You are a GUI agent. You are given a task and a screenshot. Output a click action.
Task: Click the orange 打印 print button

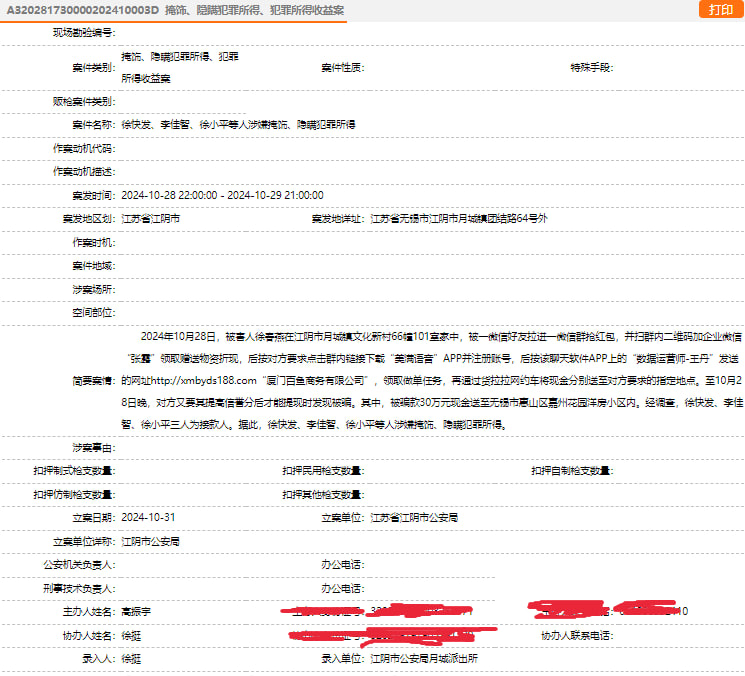[720, 9]
